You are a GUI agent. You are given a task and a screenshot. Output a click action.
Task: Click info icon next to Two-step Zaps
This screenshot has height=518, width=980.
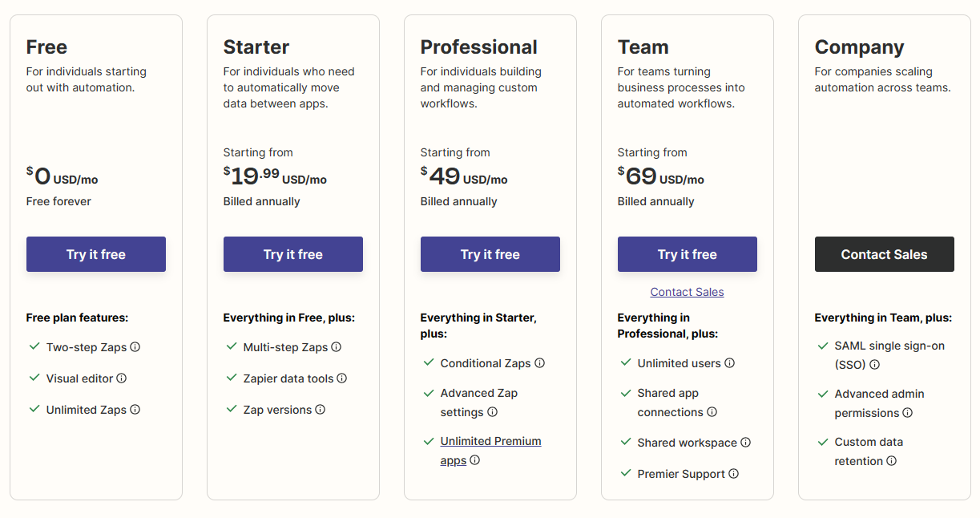[x=135, y=347]
